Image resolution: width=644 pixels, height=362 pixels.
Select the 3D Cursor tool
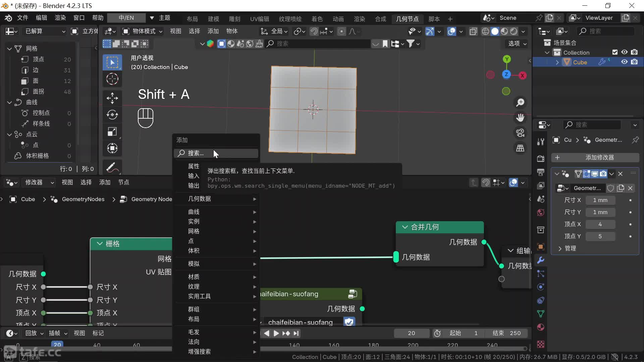point(112,79)
